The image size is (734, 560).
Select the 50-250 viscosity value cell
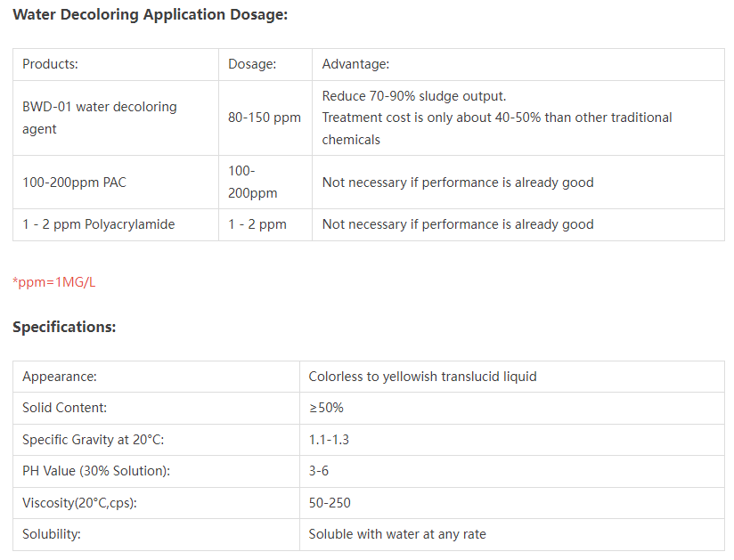(x=330, y=503)
